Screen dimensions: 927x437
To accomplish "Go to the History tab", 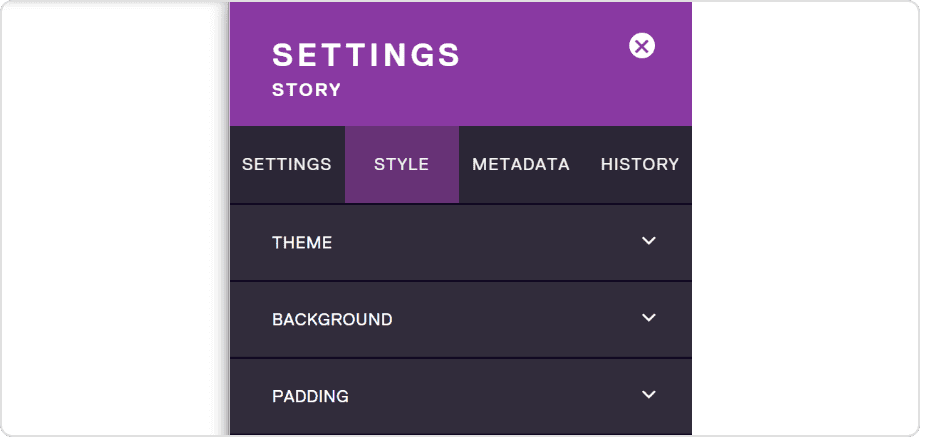I will [x=640, y=164].
